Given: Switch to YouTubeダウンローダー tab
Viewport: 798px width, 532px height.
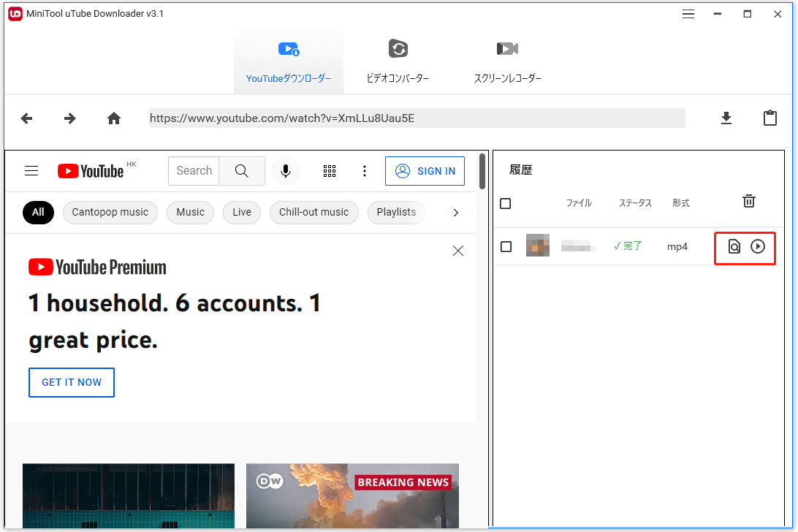Looking at the screenshot, I should click(289, 62).
